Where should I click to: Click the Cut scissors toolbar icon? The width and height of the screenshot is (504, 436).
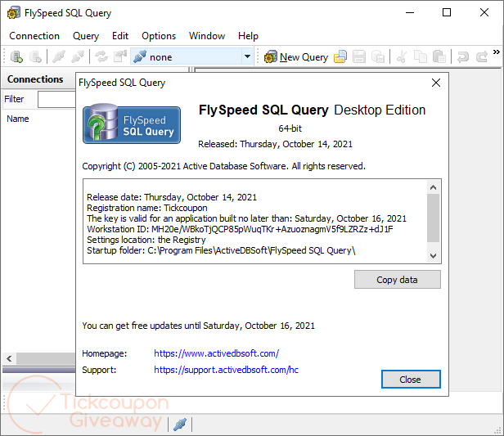click(401, 57)
